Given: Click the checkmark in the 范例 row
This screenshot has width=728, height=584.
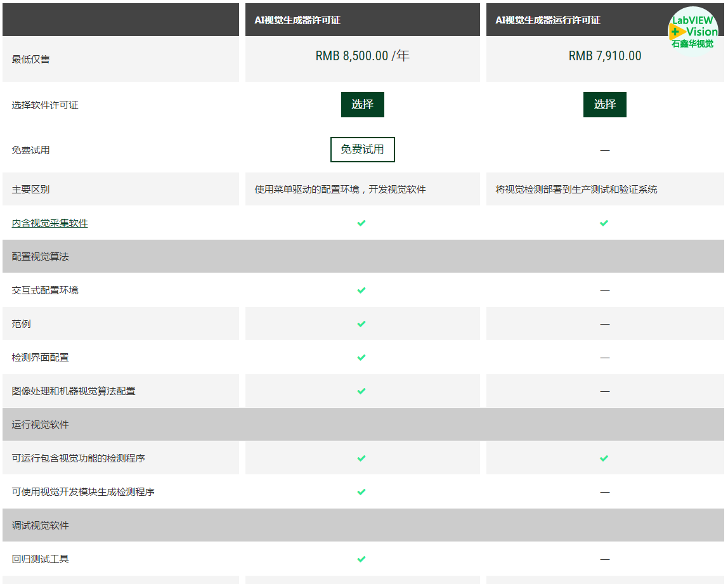Looking at the screenshot, I should tap(361, 324).
